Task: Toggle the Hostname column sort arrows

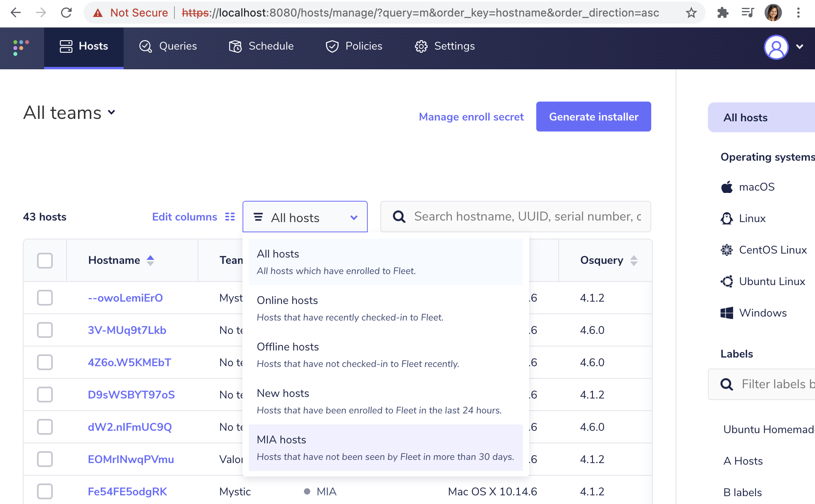Action: (151, 260)
